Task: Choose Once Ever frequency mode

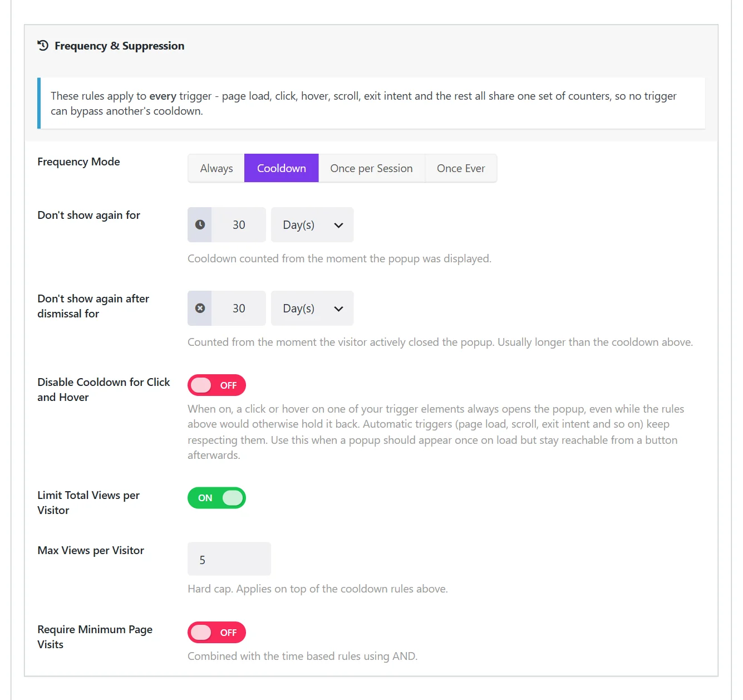Action: click(461, 168)
